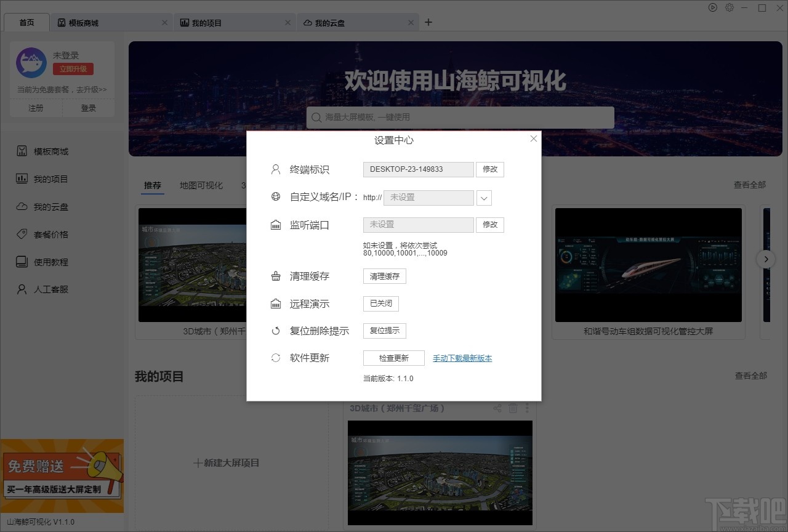This screenshot has height=532, width=788.
Task: Switch to the 模板商城 tab
Action: tap(111, 23)
